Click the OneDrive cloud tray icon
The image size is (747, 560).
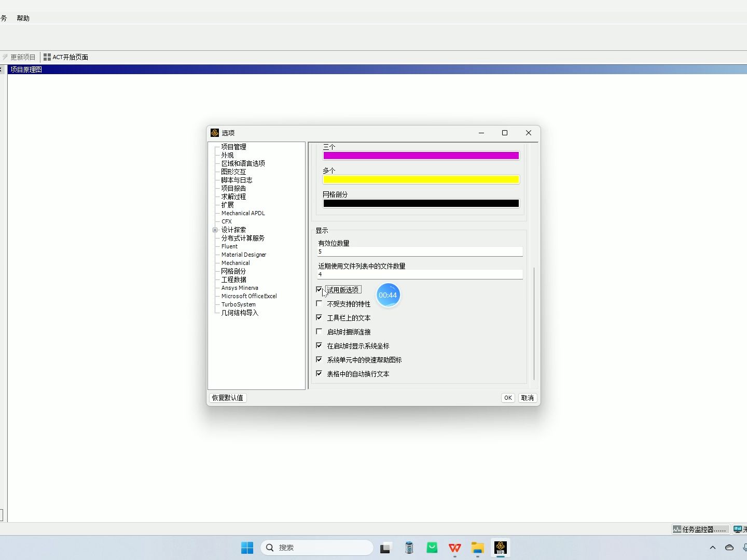729,548
